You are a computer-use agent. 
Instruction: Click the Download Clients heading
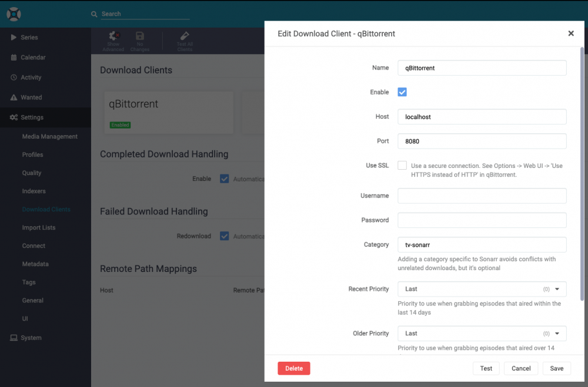[x=136, y=70]
